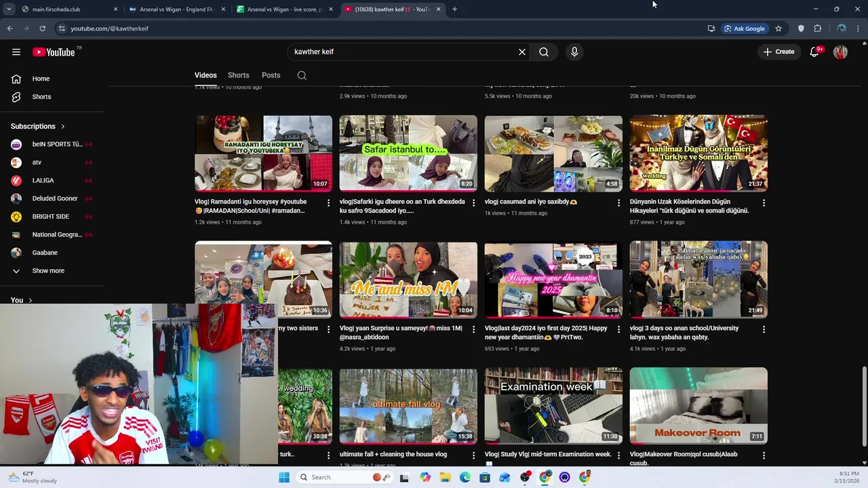Open the Safar istanbul to video thumbnail
Screen dimensions: 868x488
(408, 153)
